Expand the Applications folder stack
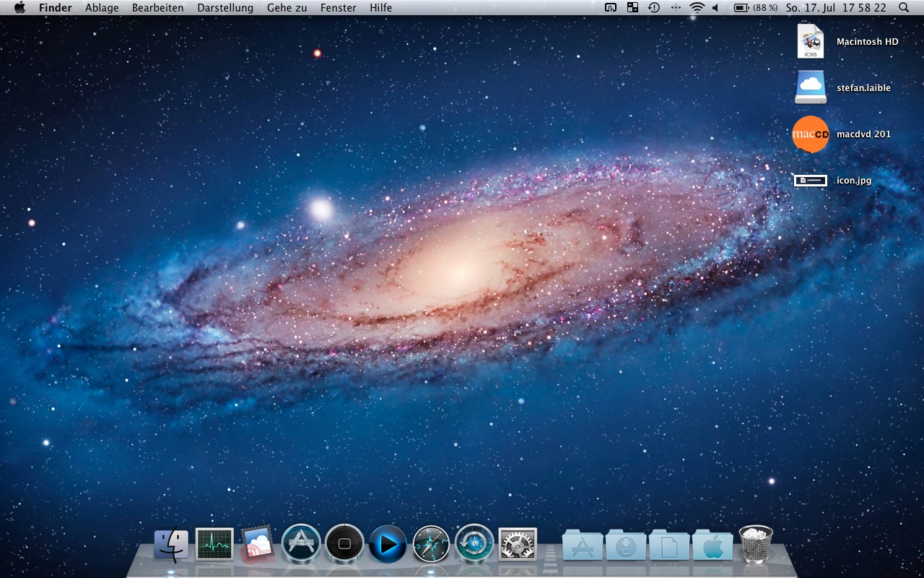This screenshot has width=924, height=578. [x=582, y=545]
